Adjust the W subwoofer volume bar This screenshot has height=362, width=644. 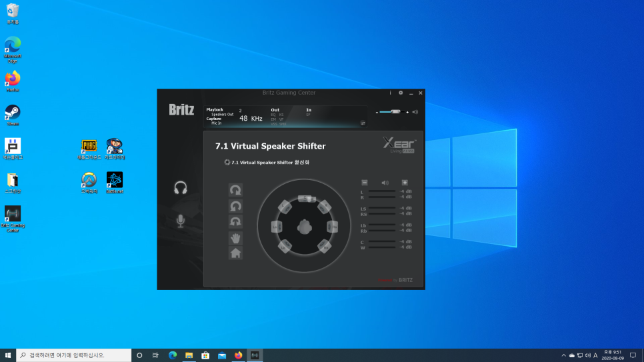click(382, 247)
